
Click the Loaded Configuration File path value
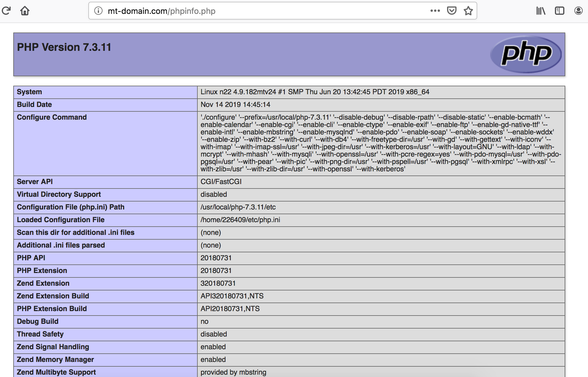240,220
